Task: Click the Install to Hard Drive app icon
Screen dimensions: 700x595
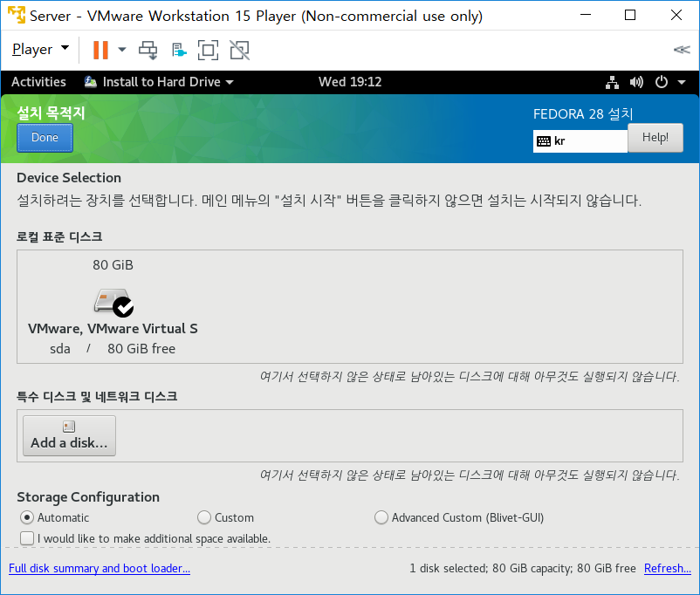Action: coord(91,82)
